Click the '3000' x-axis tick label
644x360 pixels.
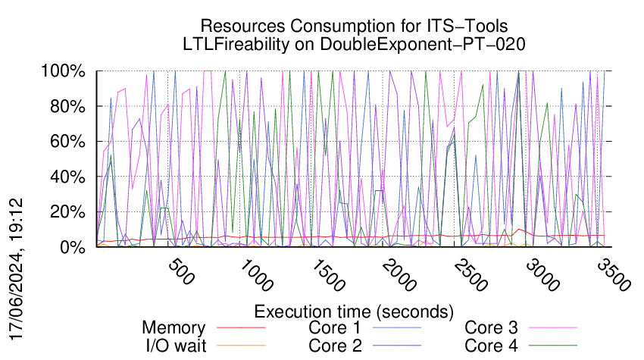click(542, 275)
